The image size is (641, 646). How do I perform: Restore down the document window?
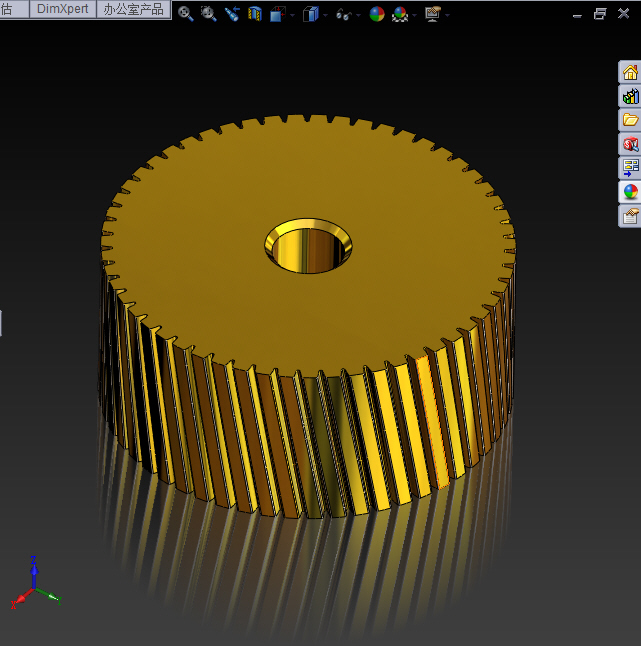click(x=600, y=14)
